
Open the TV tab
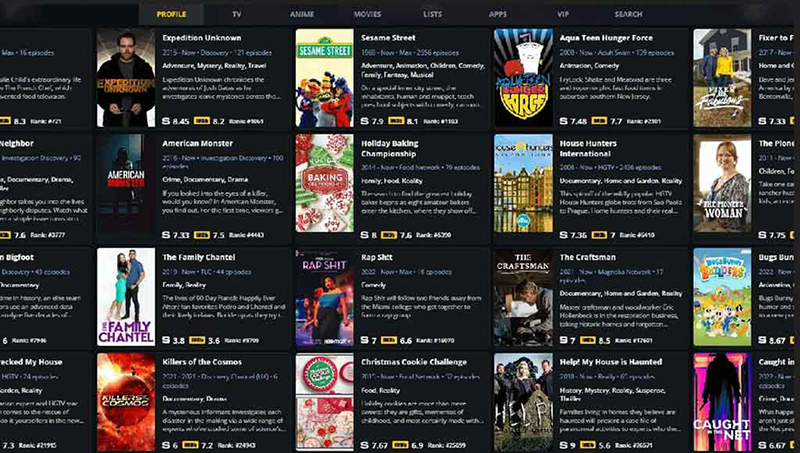[237, 14]
